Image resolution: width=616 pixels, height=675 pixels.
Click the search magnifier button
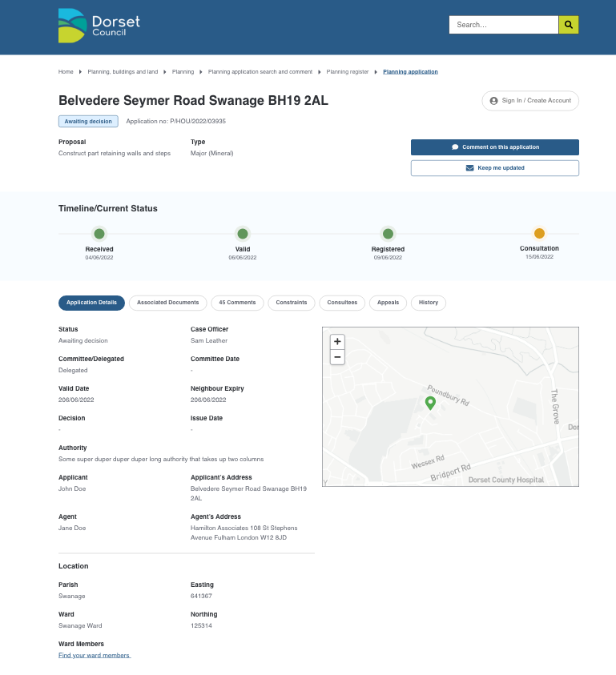click(x=569, y=25)
